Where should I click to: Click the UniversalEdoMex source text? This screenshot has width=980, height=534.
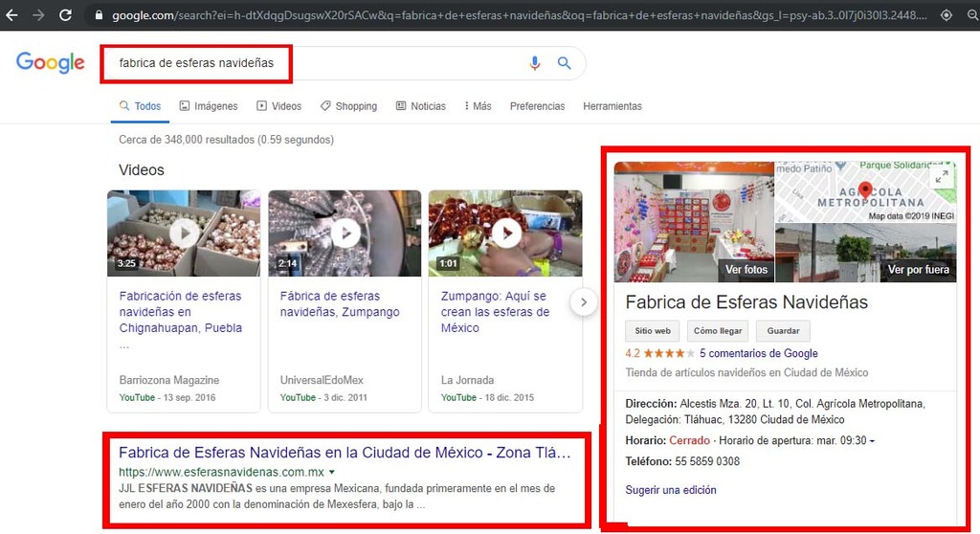[322, 380]
